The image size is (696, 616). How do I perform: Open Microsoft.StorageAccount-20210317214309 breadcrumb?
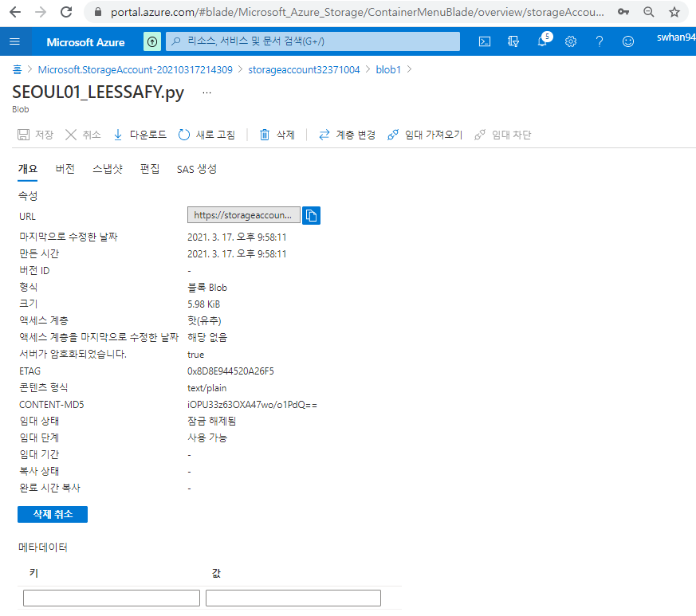[x=135, y=69]
